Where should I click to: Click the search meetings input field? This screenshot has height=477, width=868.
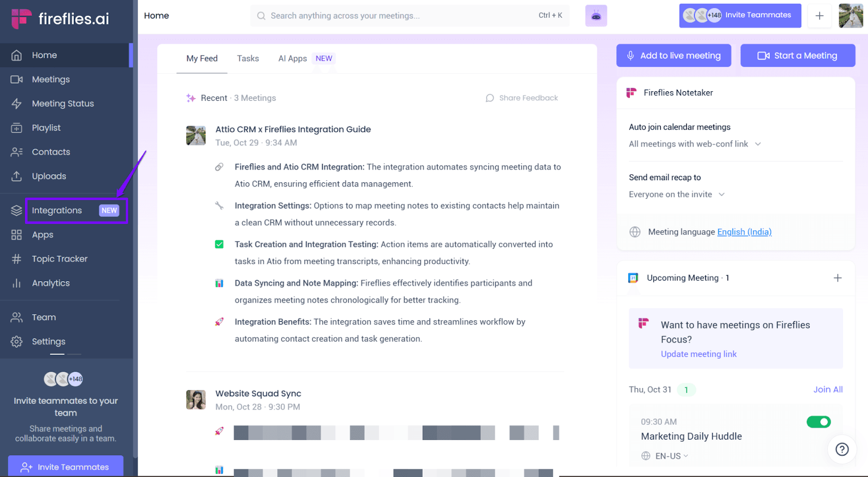tap(410, 16)
